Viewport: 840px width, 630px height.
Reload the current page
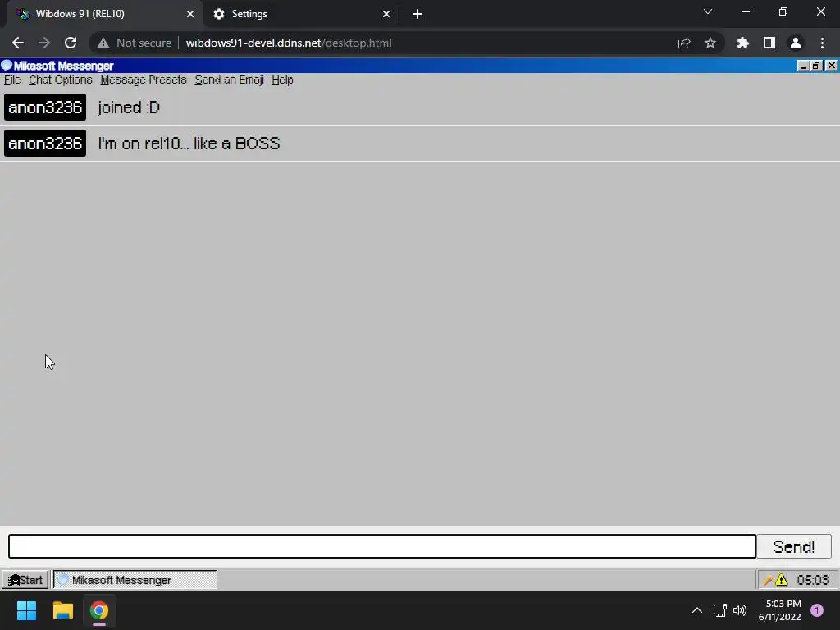pos(71,43)
